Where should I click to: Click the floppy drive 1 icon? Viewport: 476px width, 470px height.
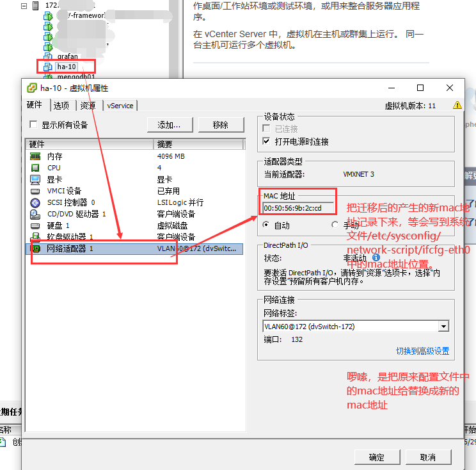click(x=35, y=236)
